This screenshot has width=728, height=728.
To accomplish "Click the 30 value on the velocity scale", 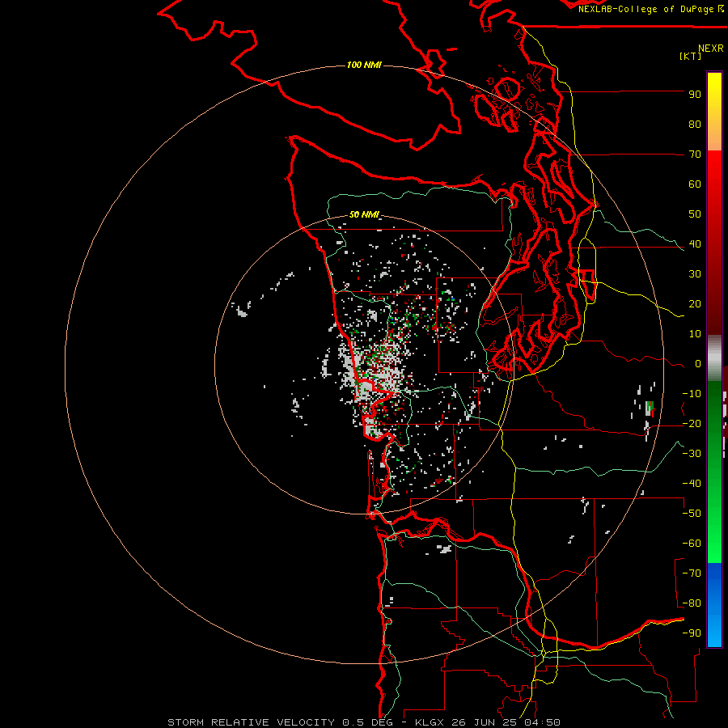I will pos(695,274).
